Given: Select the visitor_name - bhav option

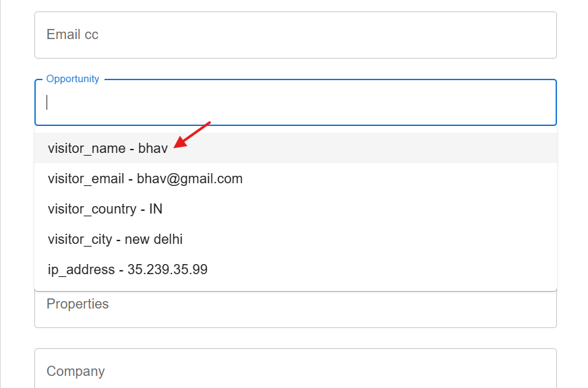Looking at the screenshot, I should click(295, 148).
